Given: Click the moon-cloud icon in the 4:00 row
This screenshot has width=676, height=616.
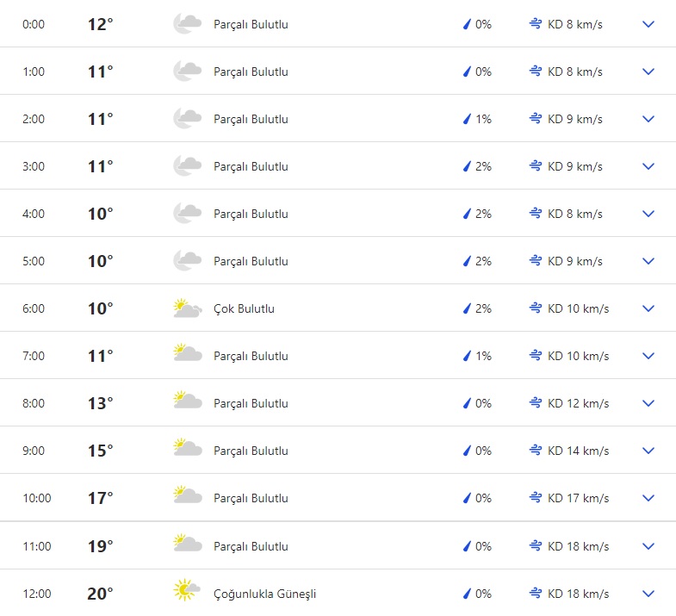Looking at the screenshot, I should coord(187,214).
